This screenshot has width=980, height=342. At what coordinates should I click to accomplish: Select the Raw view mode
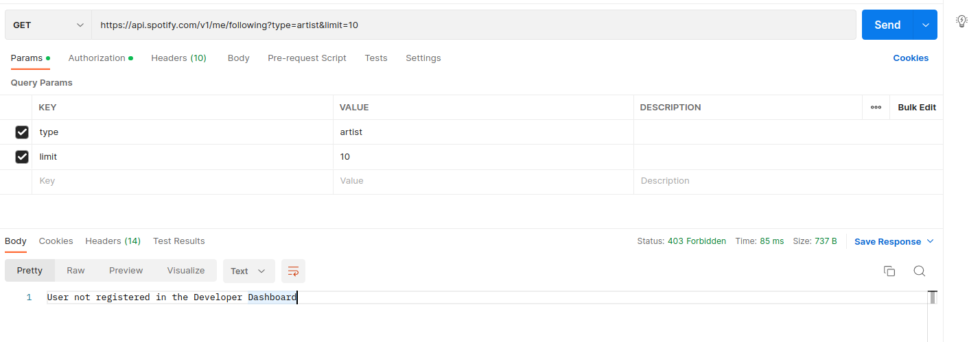tap(75, 271)
